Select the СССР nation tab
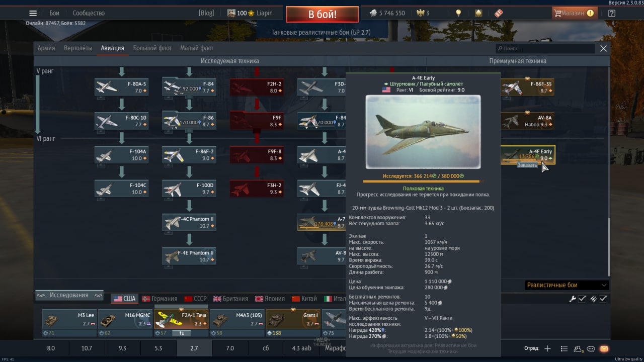The width and height of the screenshot is (644, 362). pyautogui.click(x=196, y=299)
